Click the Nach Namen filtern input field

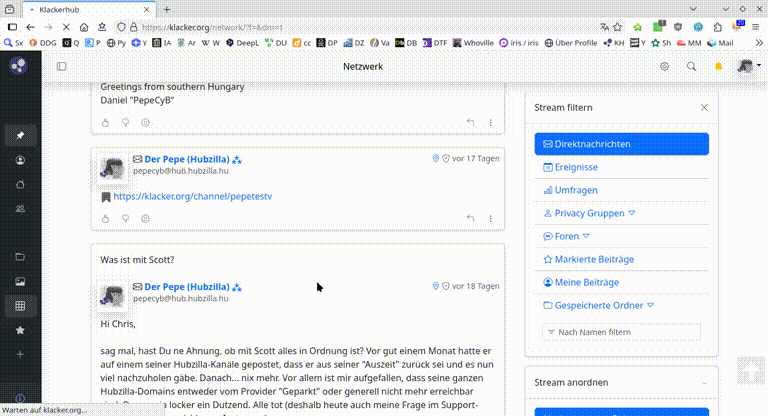(x=621, y=332)
